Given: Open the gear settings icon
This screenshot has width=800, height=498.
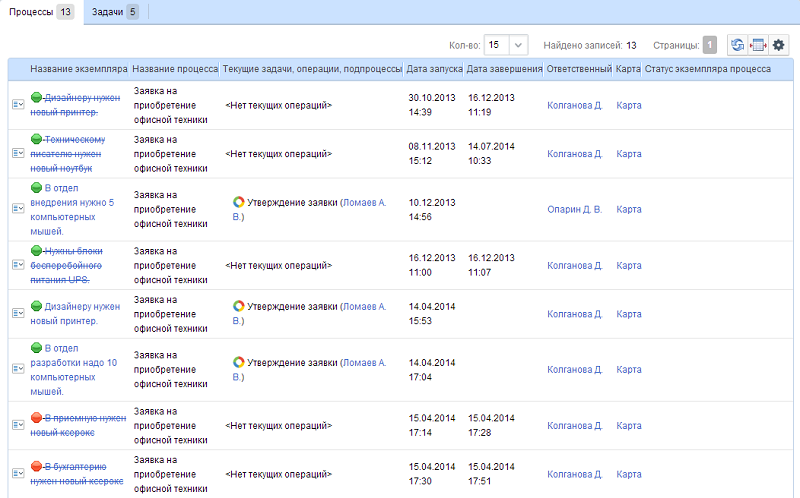Looking at the screenshot, I should 779,45.
